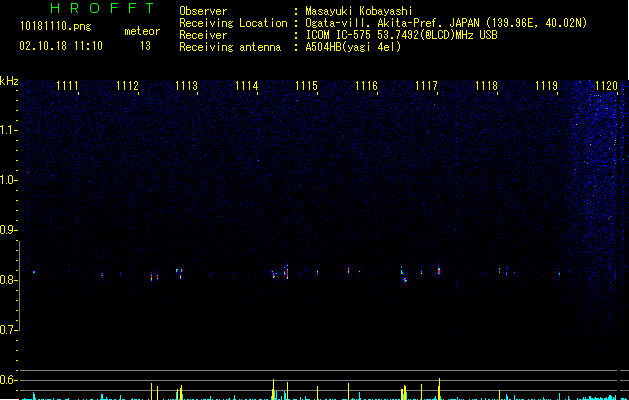Click the 0.8 kHz axis label
The image size is (629, 400).
coord(9,280)
